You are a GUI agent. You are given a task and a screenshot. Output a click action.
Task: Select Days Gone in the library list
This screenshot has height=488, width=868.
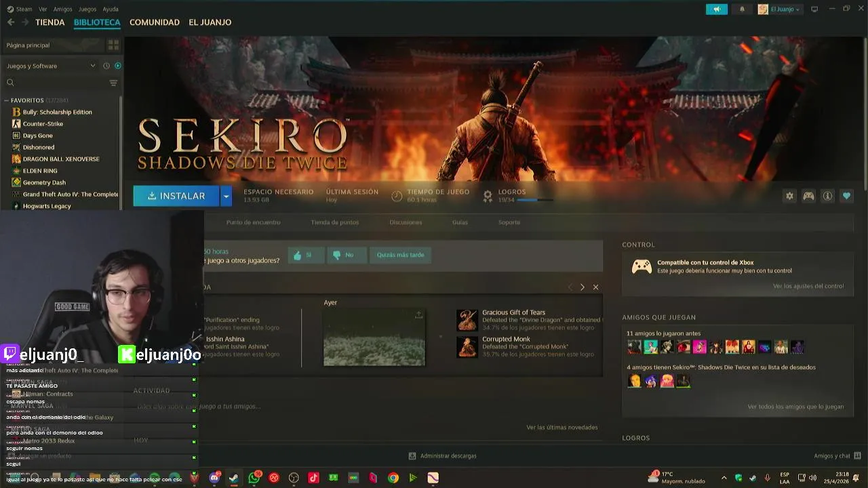click(x=38, y=136)
